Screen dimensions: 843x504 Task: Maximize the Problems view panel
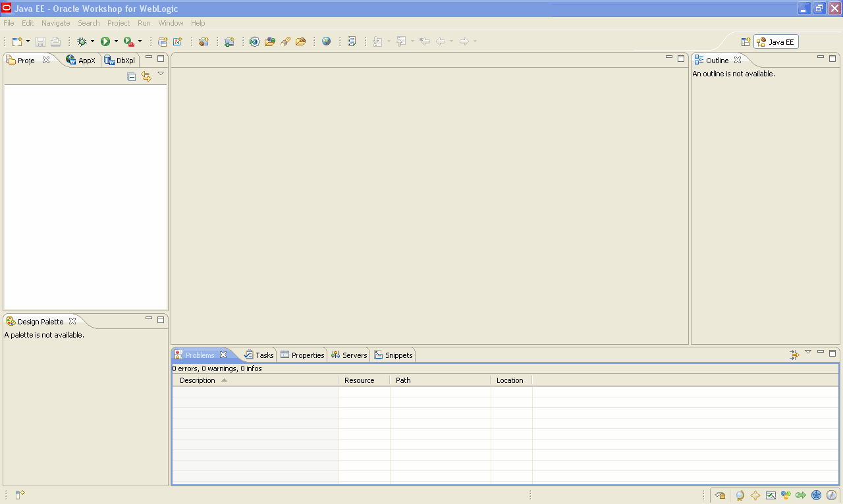(x=832, y=353)
